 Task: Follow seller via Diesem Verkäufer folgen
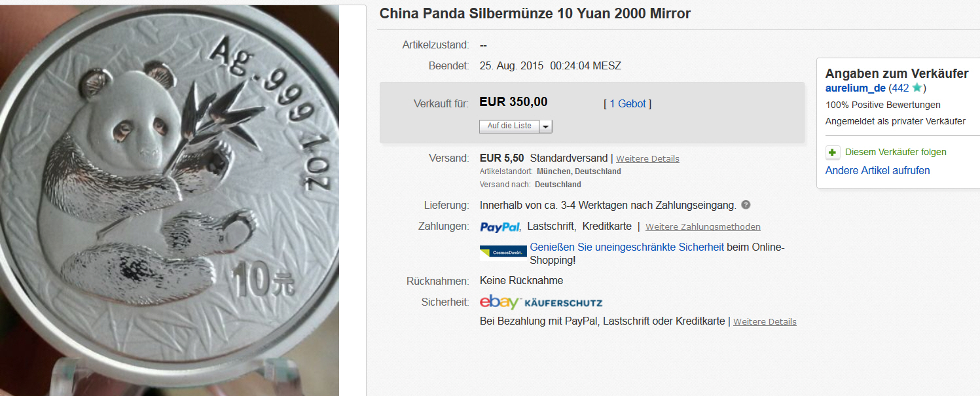click(896, 152)
